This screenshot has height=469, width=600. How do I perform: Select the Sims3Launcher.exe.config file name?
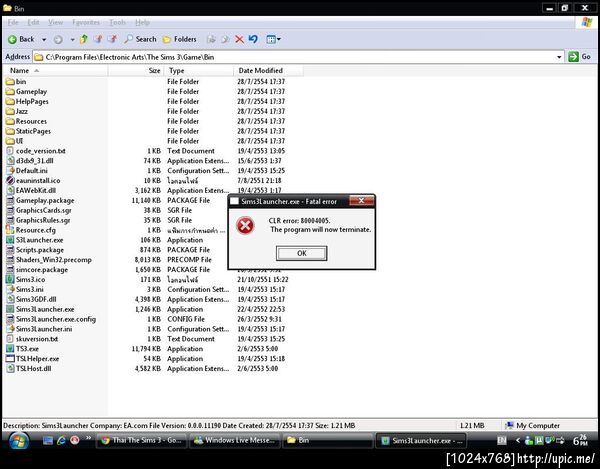click(56, 319)
